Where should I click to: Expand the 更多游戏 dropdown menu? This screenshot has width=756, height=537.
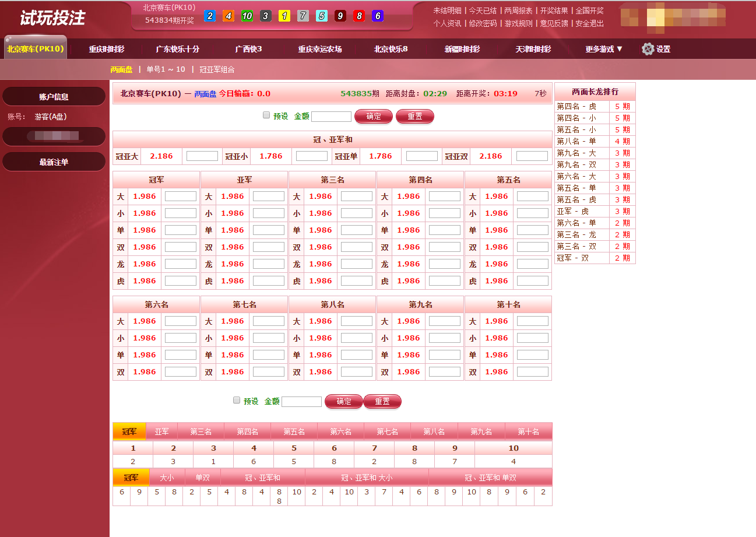click(x=604, y=49)
